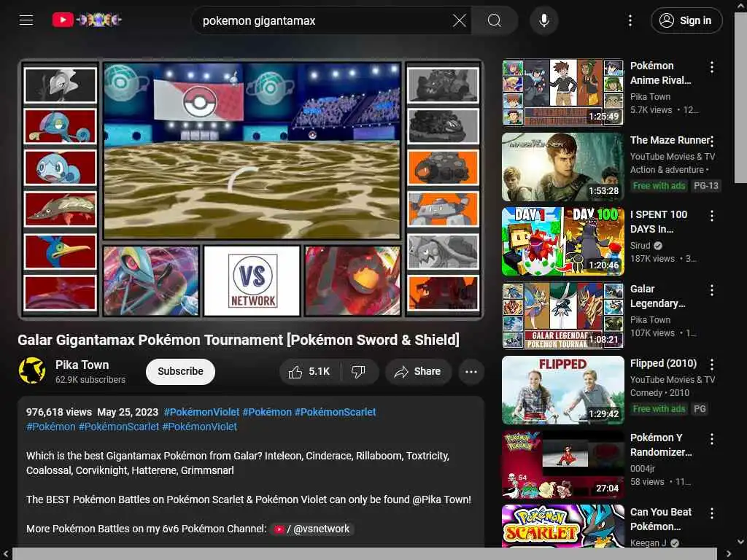Click the Pokémon Anime Rival title text
The image size is (747, 560).
coord(660,73)
